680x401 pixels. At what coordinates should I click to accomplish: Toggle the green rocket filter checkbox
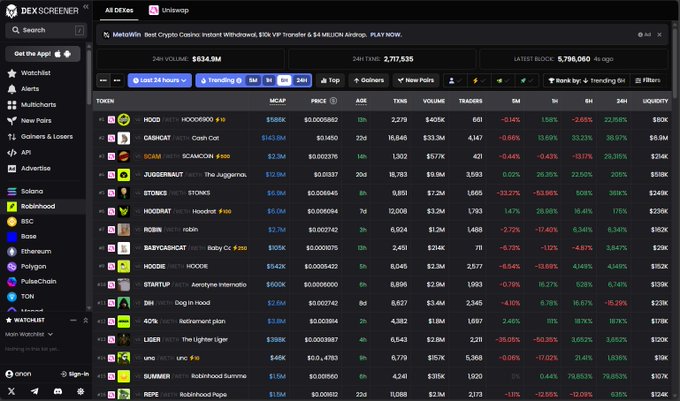[x=527, y=80]
